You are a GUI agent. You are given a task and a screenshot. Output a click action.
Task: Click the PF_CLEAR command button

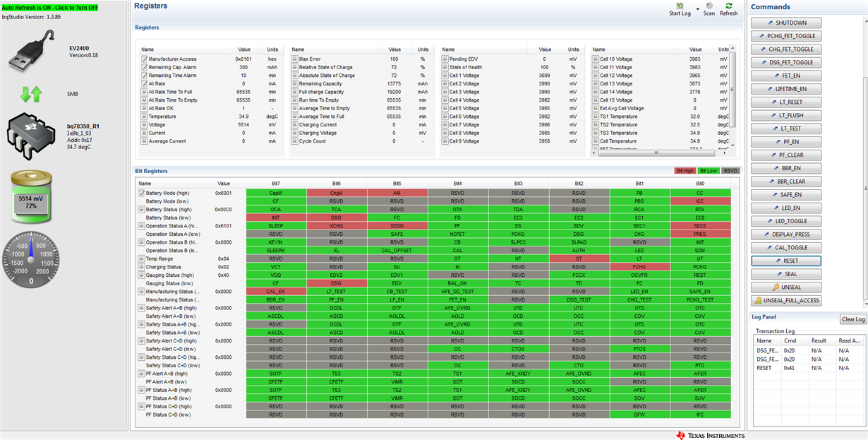tap(786, 155)
